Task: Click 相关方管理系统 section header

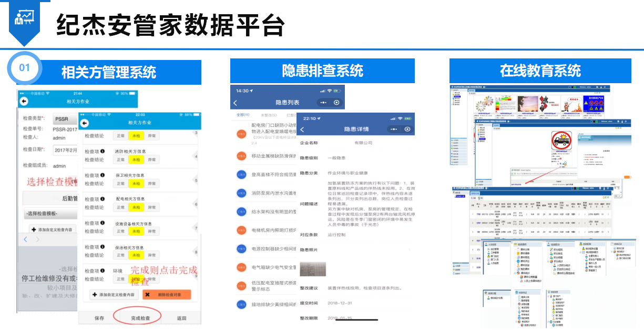Action: (109, 72)
